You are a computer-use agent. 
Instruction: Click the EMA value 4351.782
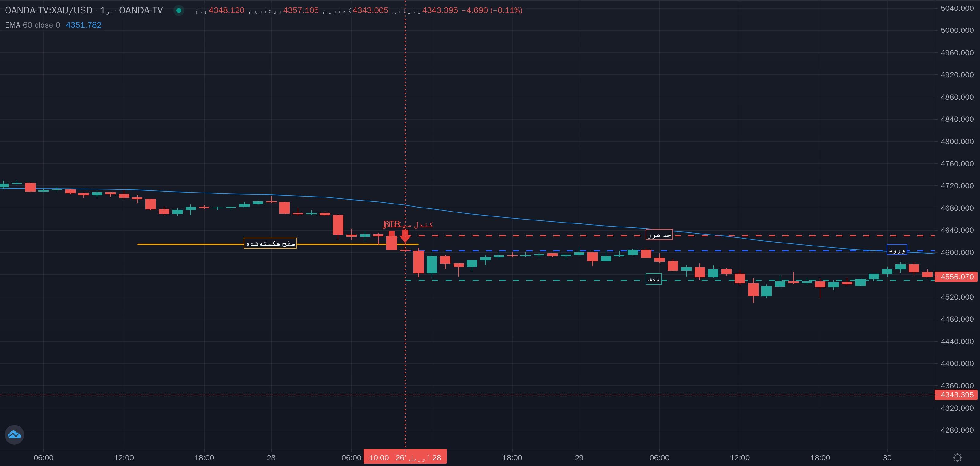[84, 25]
